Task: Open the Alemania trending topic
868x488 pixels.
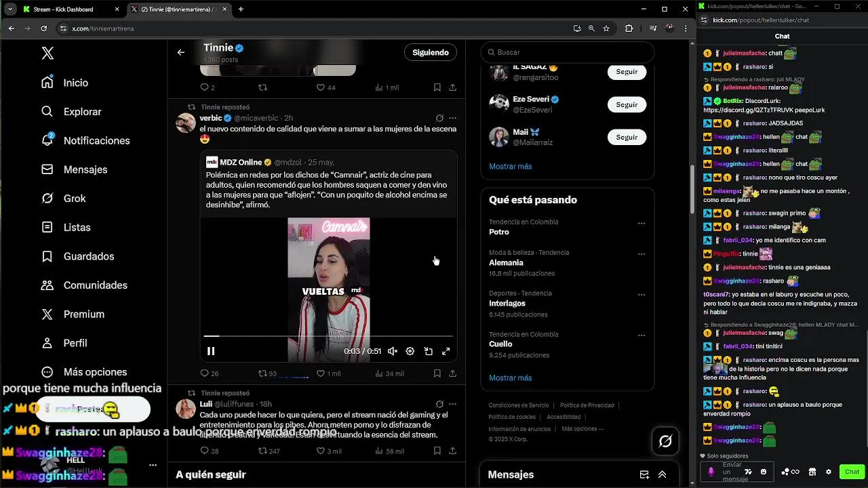Action: [506, 262]
